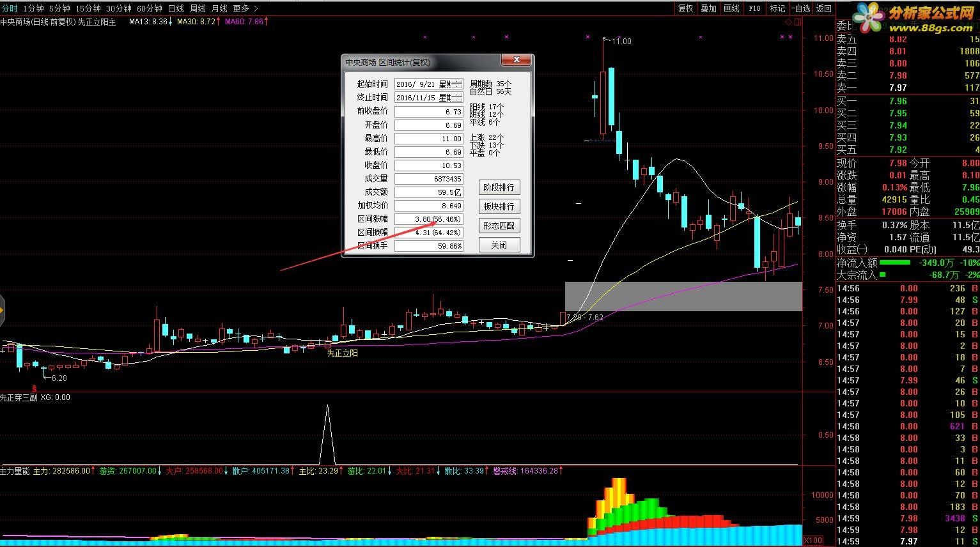The height and width of the screenshot is (547, 980).
Task: Click the 标记 mark button
Action: [x=777, y=8]
